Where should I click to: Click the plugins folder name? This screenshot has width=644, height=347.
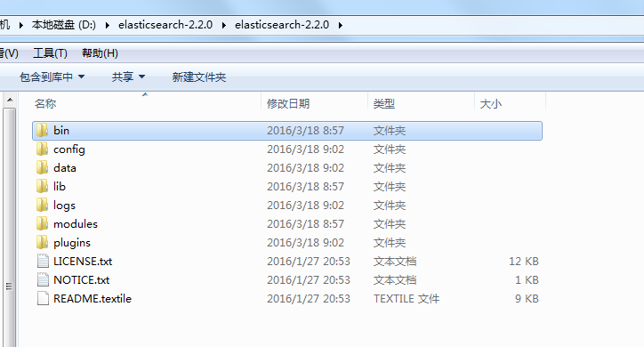[x=72, y=243]
